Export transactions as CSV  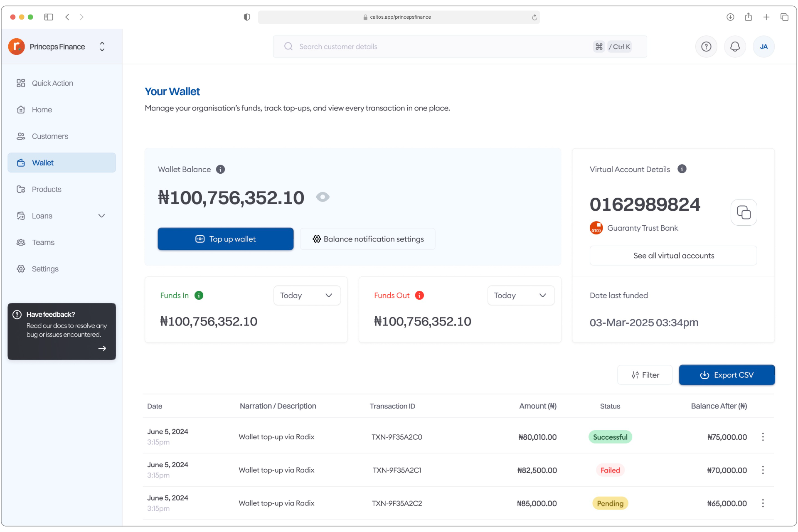tap(727, 375)
